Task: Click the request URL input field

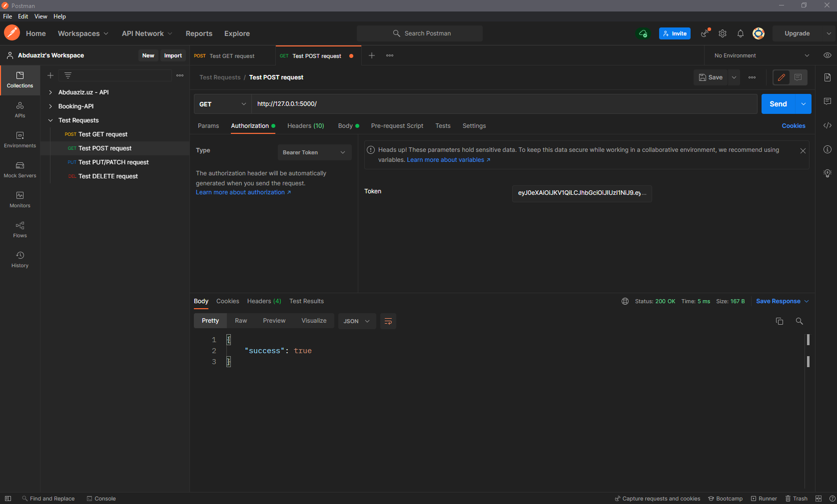Action: point(504,104)
